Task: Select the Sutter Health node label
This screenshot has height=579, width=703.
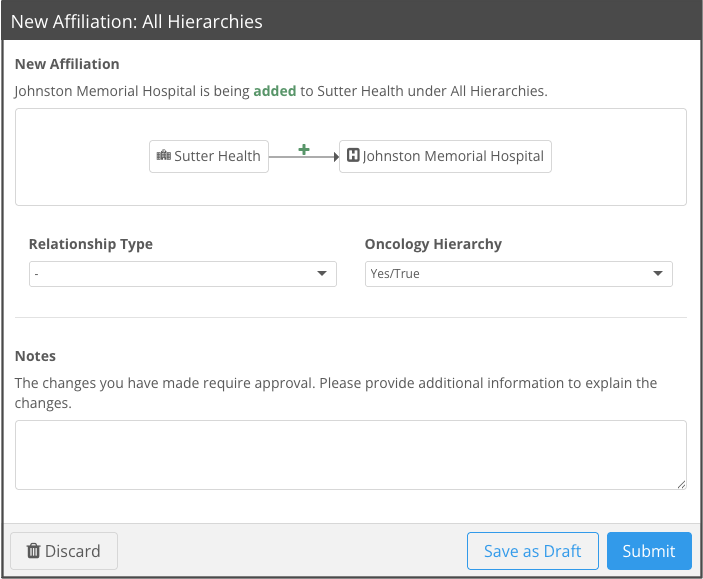Action: [x=217, y=156]
